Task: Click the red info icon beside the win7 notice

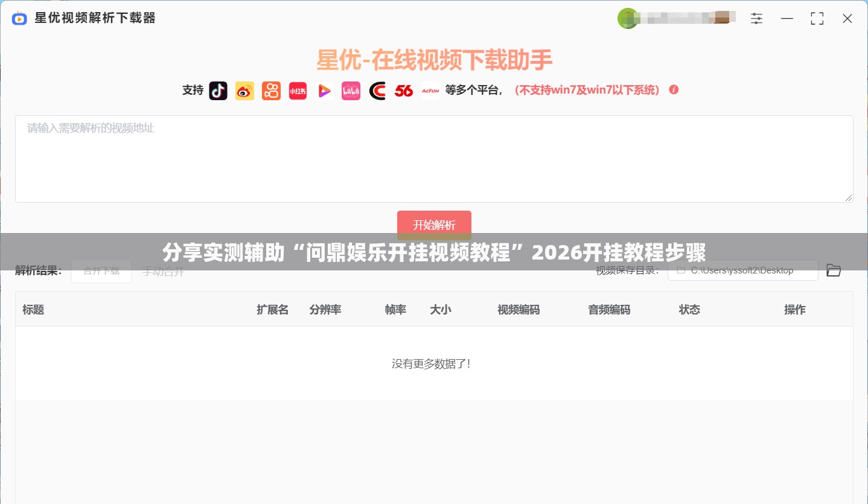Action: coord(674,90)
